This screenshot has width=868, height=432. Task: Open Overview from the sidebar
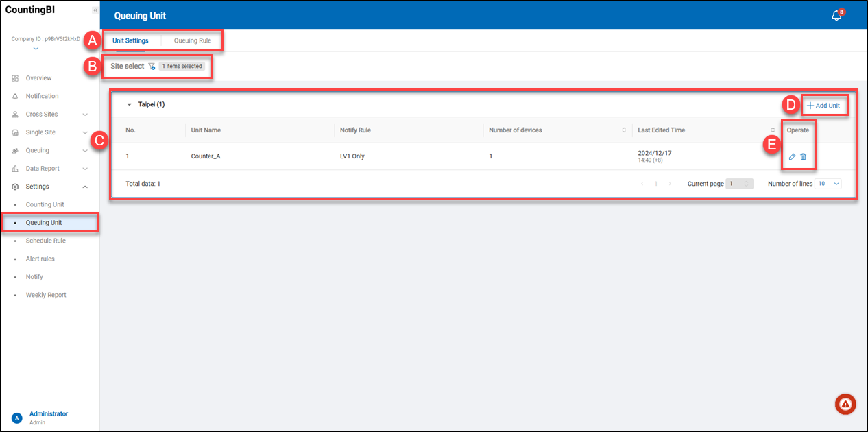tap(38, 78)
